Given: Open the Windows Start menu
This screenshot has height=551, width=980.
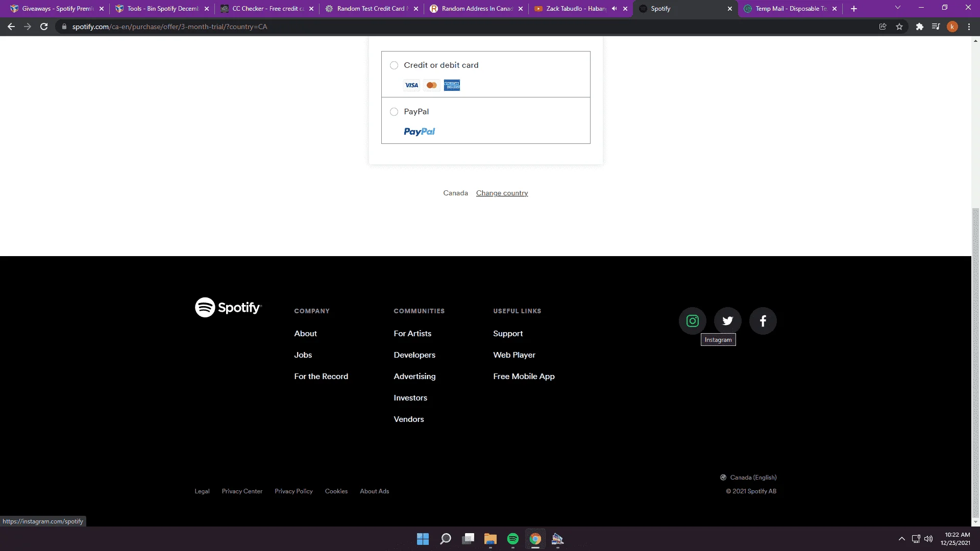Looking at the screenshot, I should tap(423, 539).
